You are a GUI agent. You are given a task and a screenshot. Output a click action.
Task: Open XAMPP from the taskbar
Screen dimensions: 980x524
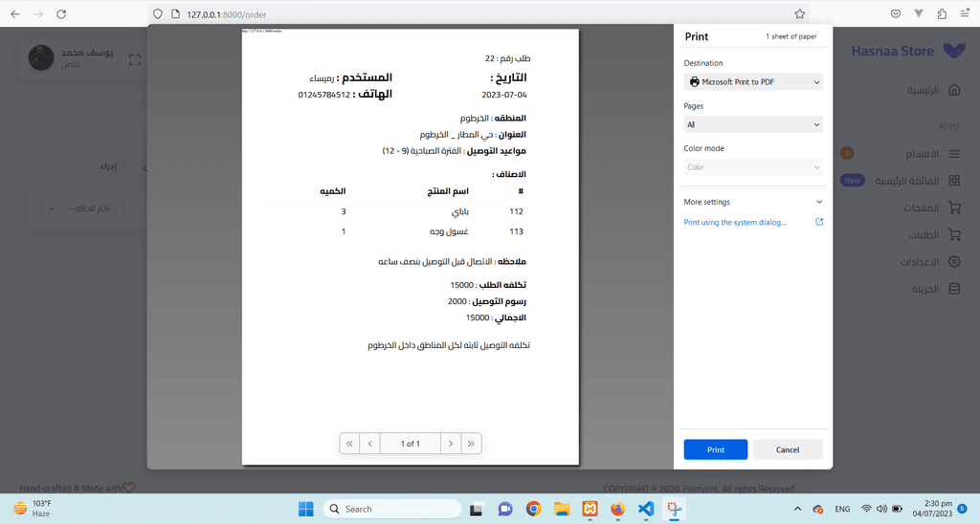[x=590, y=509]
